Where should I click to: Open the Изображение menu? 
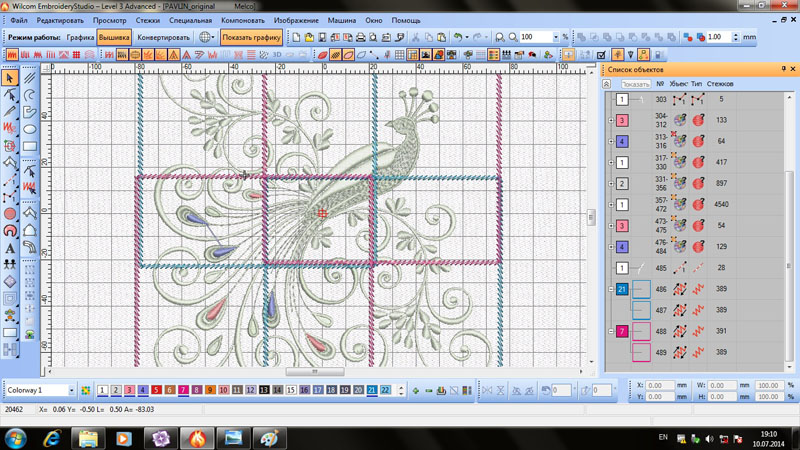click(296, 20)
